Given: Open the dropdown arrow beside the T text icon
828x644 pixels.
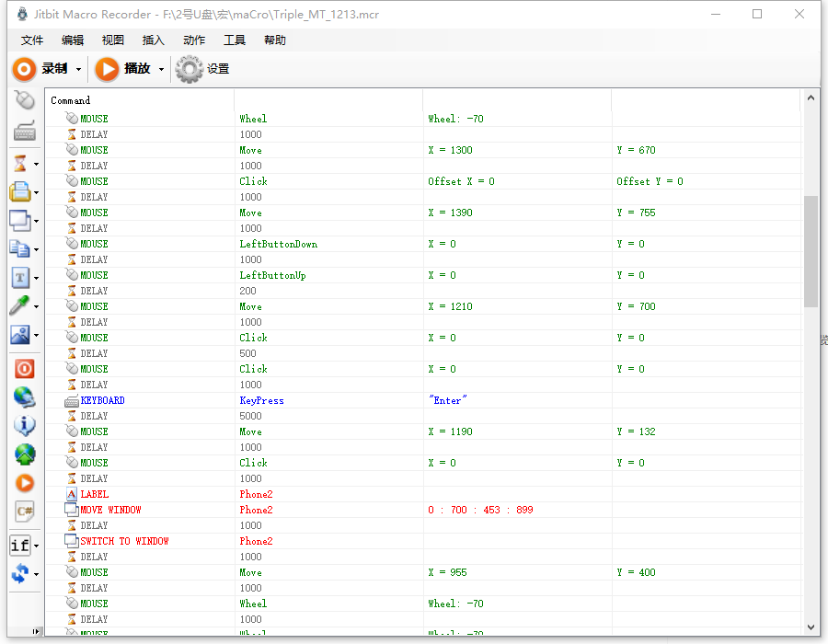Looking at the screenshot, I should 36,278.
